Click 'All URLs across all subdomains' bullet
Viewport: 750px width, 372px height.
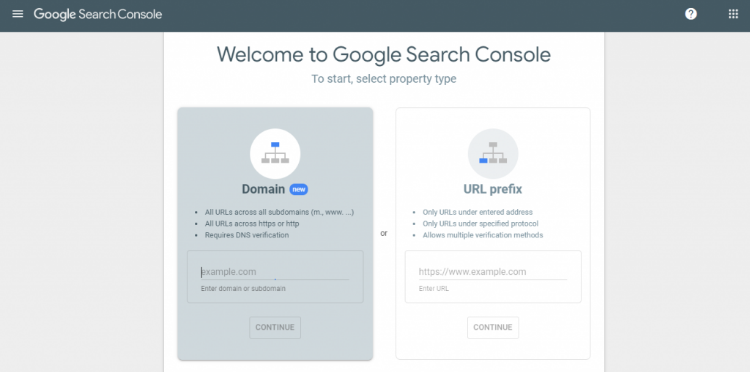[279, 212]
